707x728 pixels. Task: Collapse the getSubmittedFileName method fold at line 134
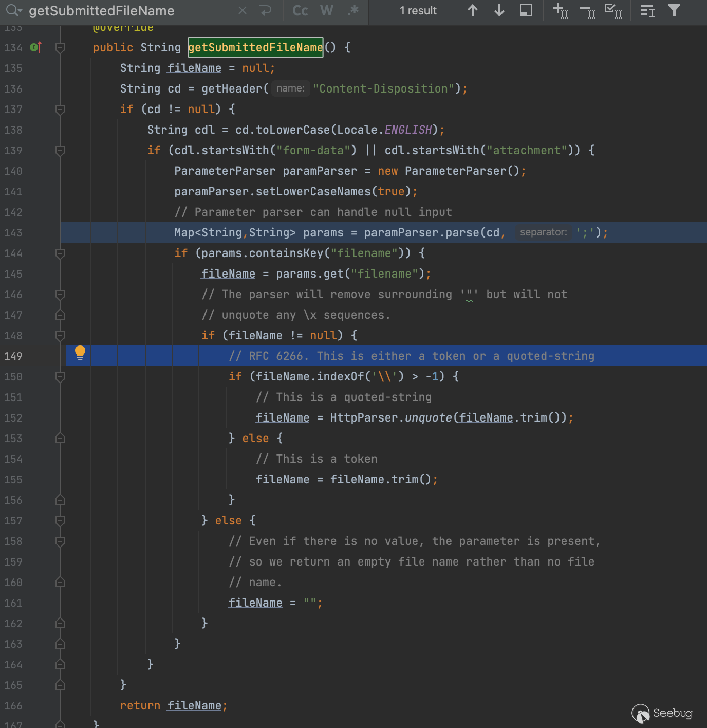click(x=60, y=48)
